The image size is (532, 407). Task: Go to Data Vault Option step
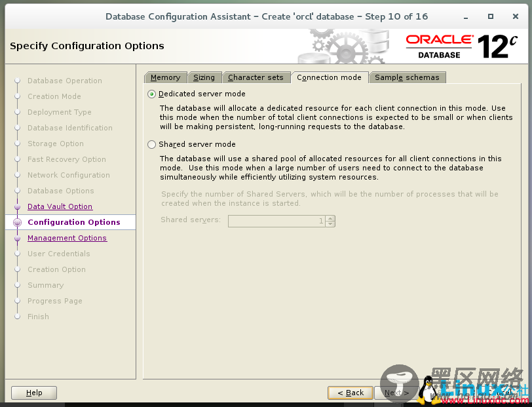point(60,206)
